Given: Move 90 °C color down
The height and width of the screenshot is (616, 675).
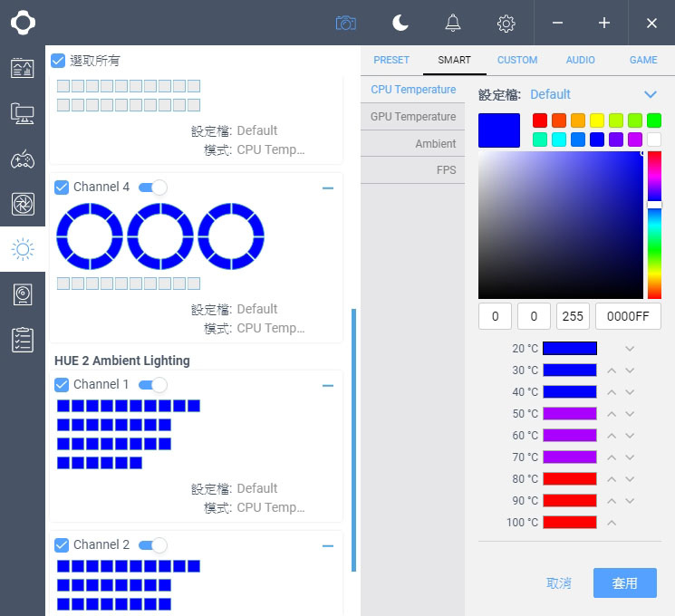Looking at the screenshot, I should pyautogui.click(x=630, y=501).
